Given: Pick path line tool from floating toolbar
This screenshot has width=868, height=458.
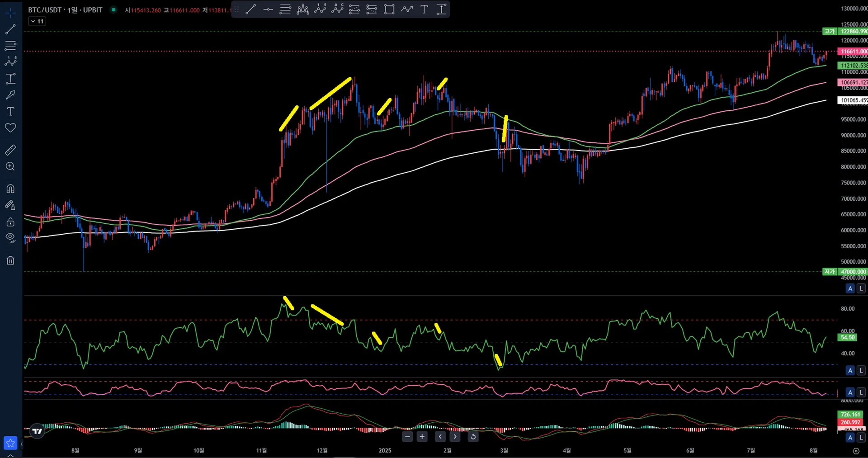Looking at the screenshot, I should click(x=407, y=9).
